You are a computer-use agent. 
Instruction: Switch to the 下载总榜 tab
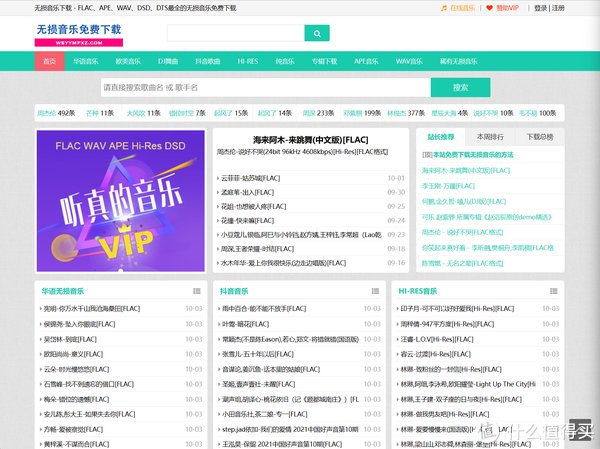click(540, 137)
